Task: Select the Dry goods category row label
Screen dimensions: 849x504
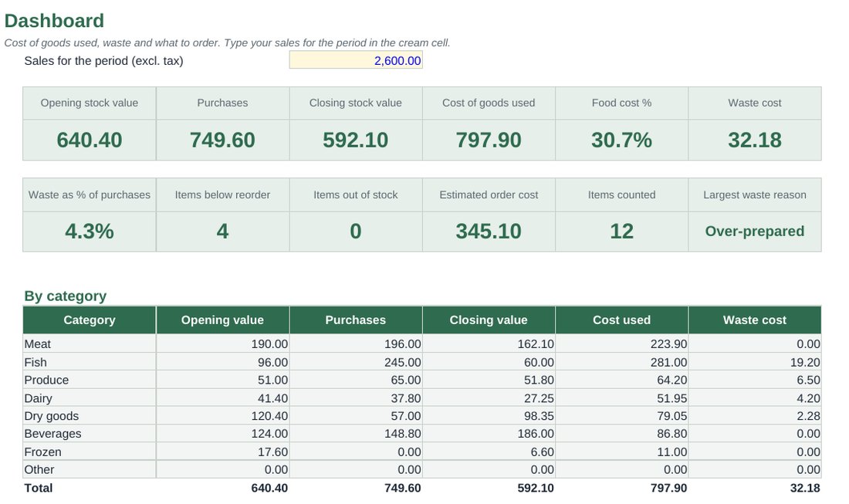Action: click(x=52, y=416)
